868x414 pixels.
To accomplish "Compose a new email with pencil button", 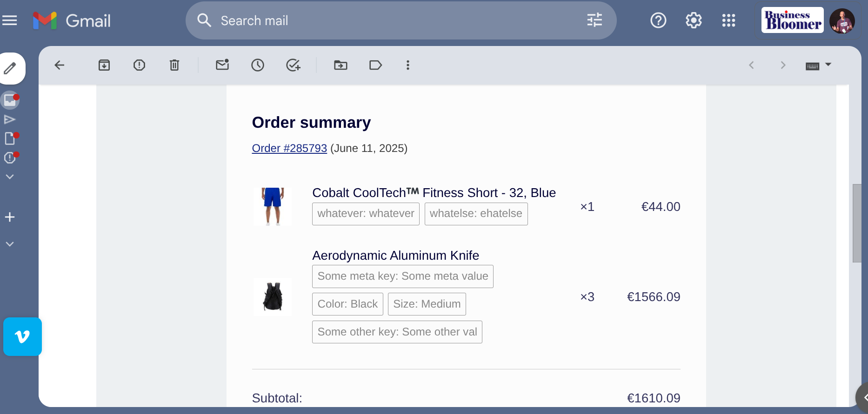I will point(10,69).
